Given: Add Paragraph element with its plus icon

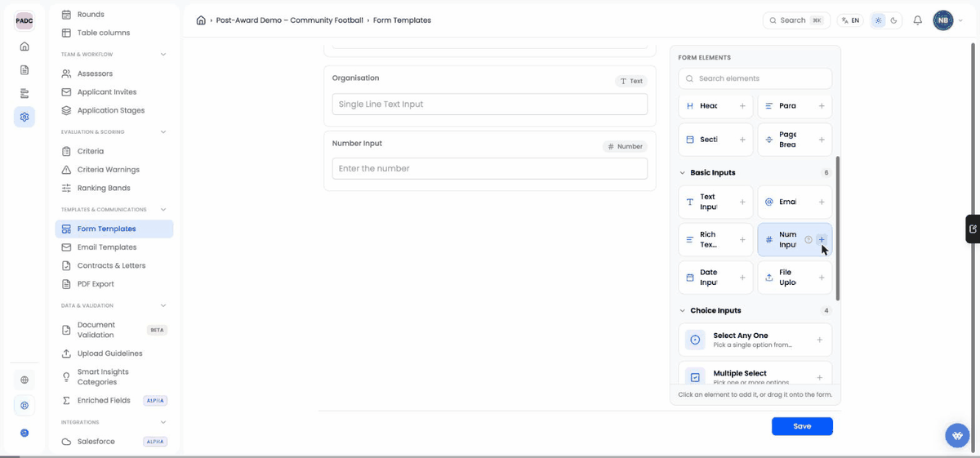Looking at the screenshot, I should (x=822, y=106).
